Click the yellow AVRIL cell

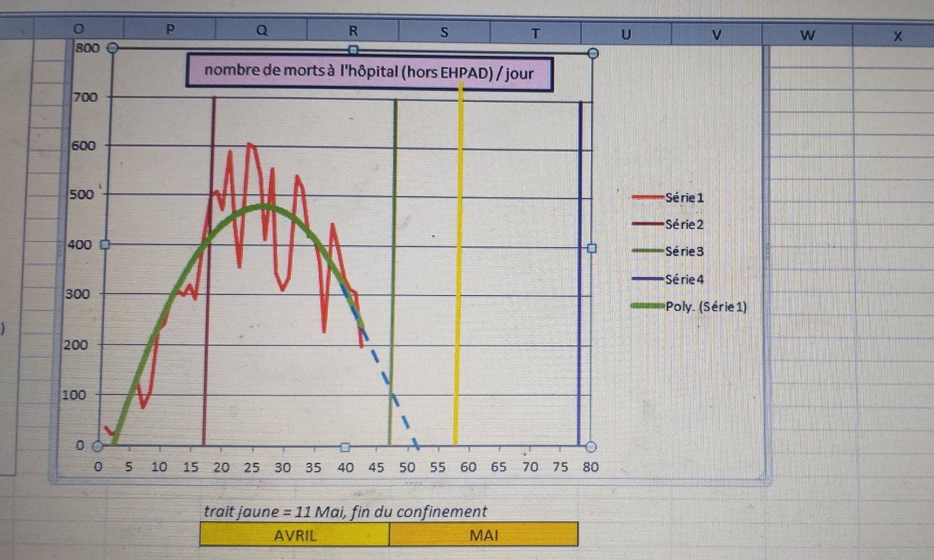(295, 535)
